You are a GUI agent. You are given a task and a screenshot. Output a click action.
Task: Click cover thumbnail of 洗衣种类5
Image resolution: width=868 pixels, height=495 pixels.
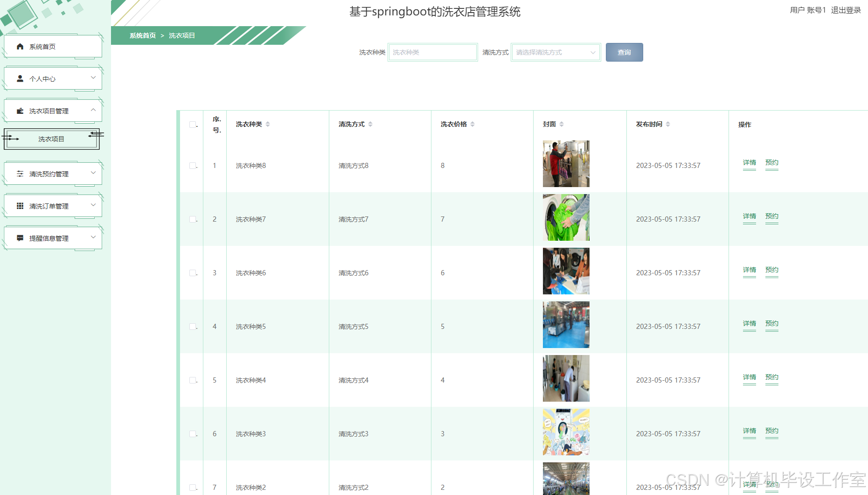pyautogui.click(x=566, y=325)
